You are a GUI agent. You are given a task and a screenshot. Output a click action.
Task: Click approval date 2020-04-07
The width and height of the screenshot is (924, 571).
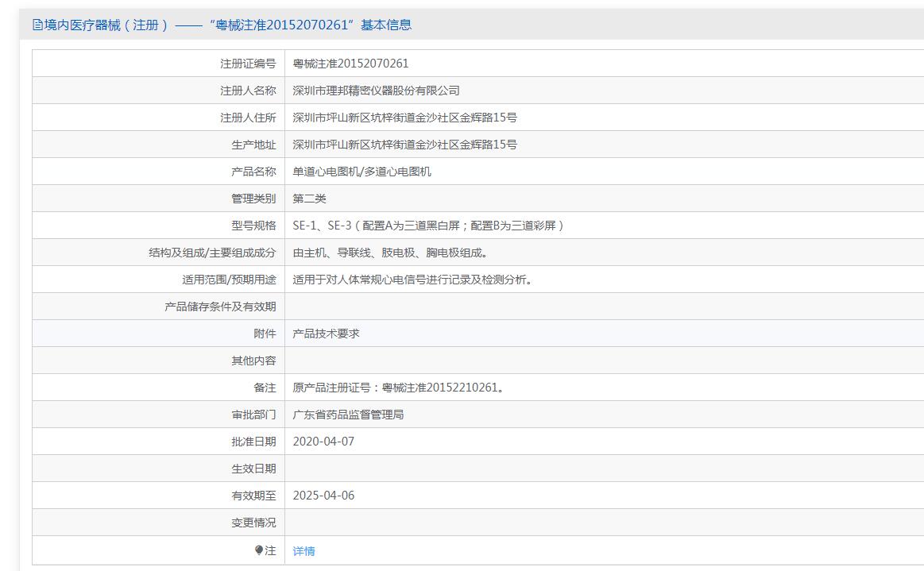tap(323, 442)
